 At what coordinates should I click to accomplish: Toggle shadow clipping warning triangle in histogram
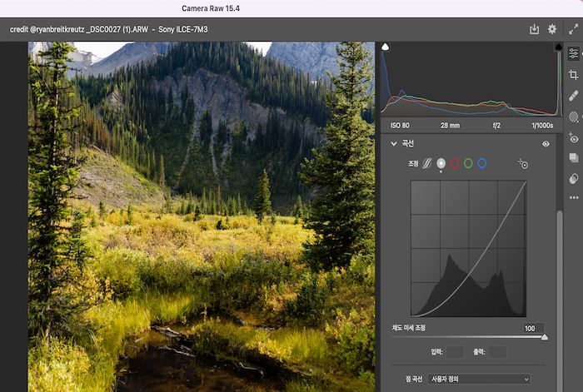386,47
